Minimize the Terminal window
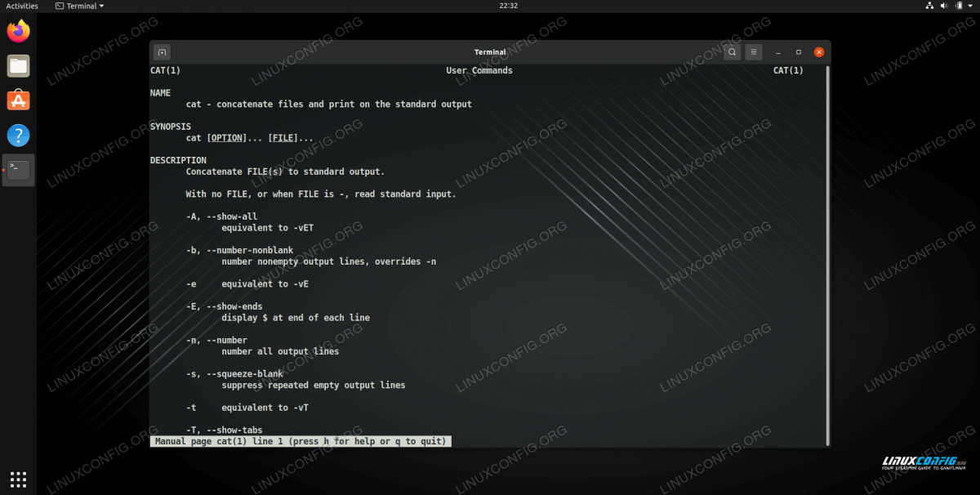The height and width of the screenshot is (495, 980). pyautogui.click(x=778, y=52)
